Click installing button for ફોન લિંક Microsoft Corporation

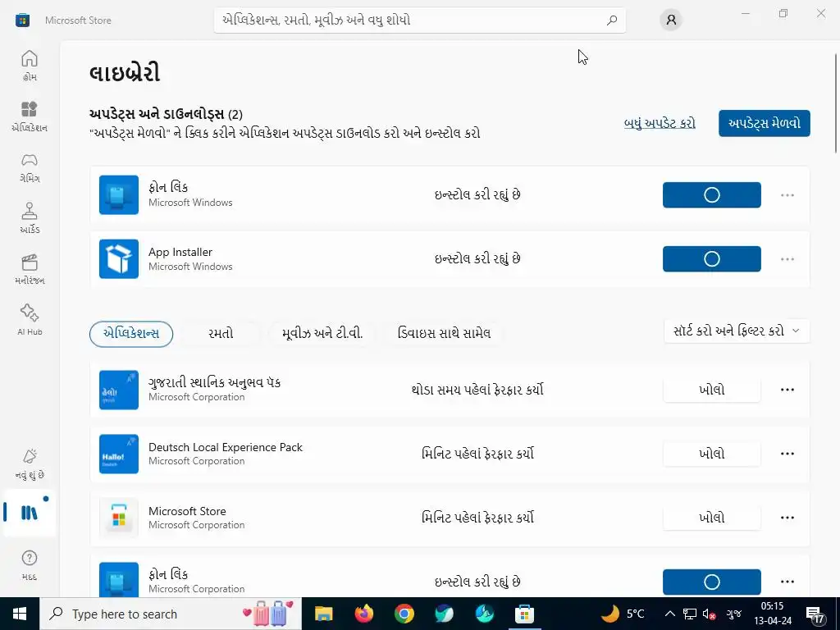click(x=711, y=582)
